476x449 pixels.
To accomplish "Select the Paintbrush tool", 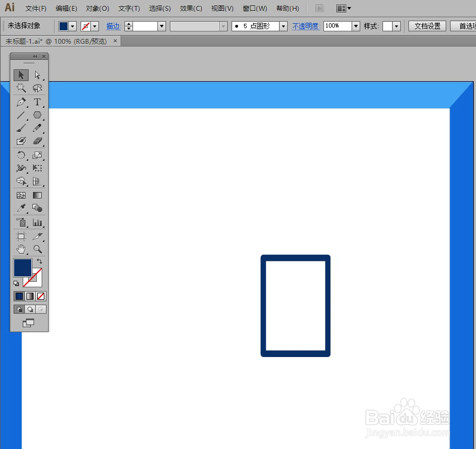I will 21,128.
